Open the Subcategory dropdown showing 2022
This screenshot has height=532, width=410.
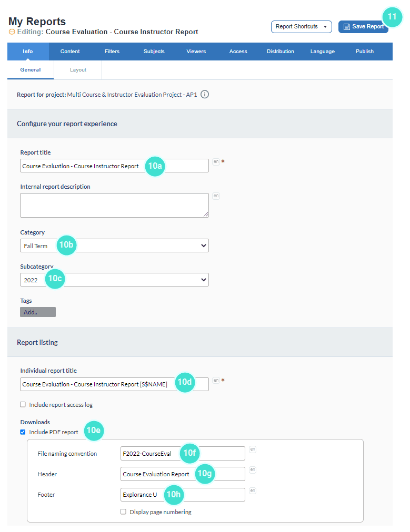(115, 280)
